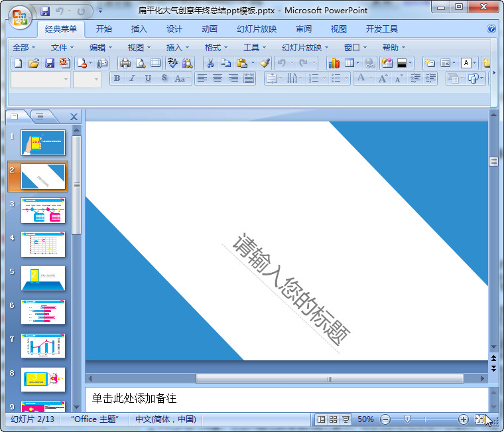Align text left
The image size is (504, 432).
[202, 78]
